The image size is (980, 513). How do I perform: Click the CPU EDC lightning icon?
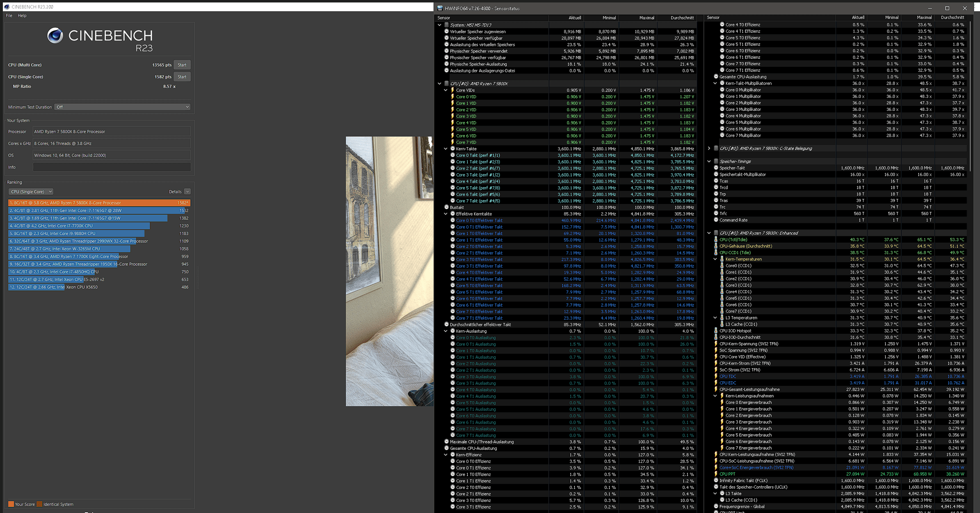(x=716, y=383)
